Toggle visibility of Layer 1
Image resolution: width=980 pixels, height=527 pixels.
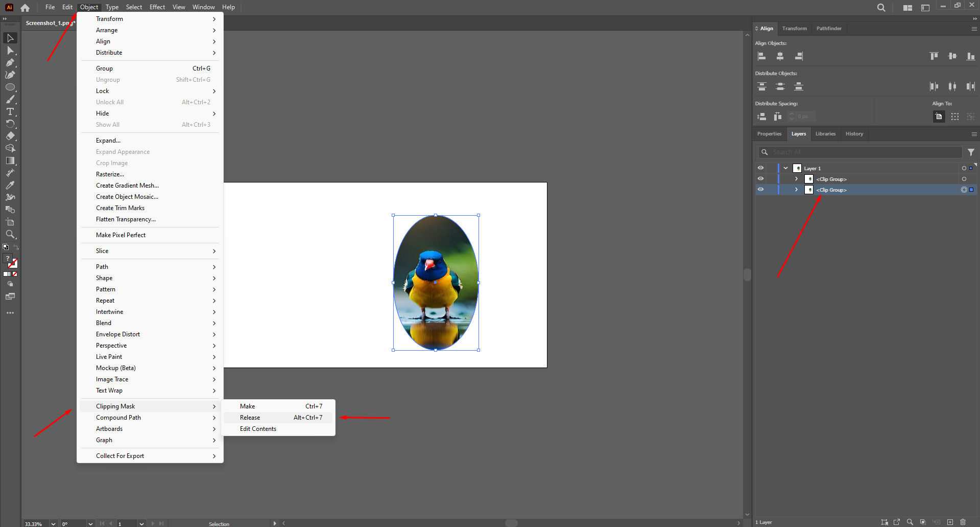click(760, 168)
